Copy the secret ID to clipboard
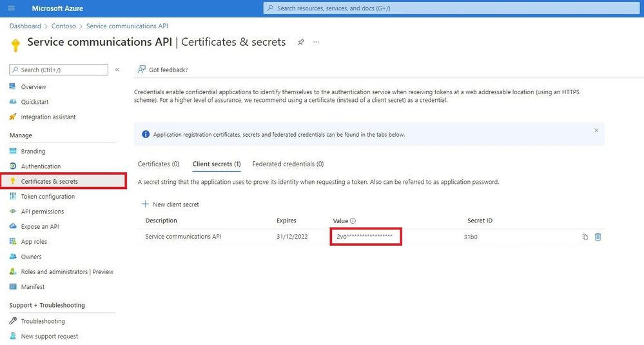 coord(585,237)
